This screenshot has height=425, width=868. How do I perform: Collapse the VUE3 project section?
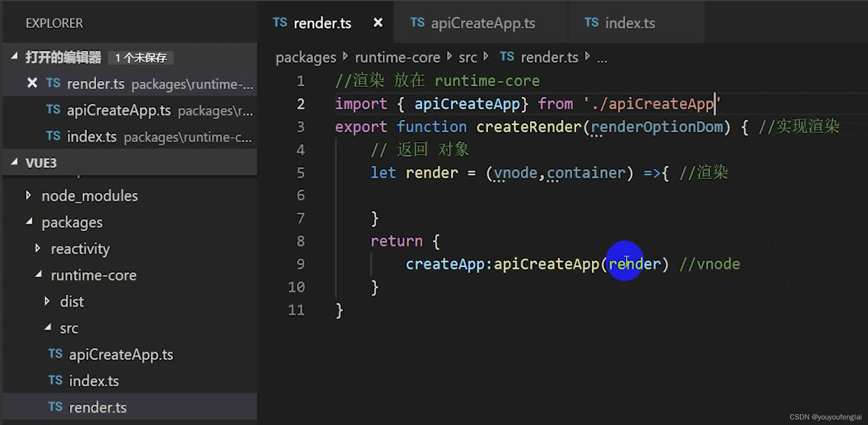coord(15,162)
